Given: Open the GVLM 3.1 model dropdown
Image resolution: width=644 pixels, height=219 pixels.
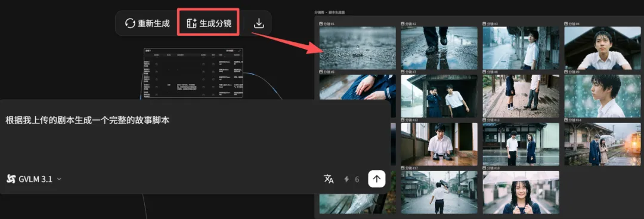Looking at the screenshot, I should (34, 179).
